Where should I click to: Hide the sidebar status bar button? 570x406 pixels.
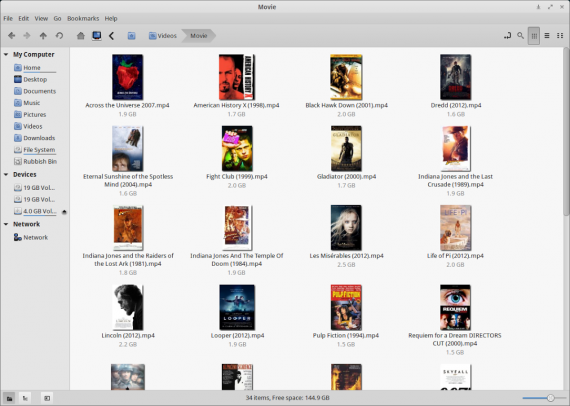[47, 398]
